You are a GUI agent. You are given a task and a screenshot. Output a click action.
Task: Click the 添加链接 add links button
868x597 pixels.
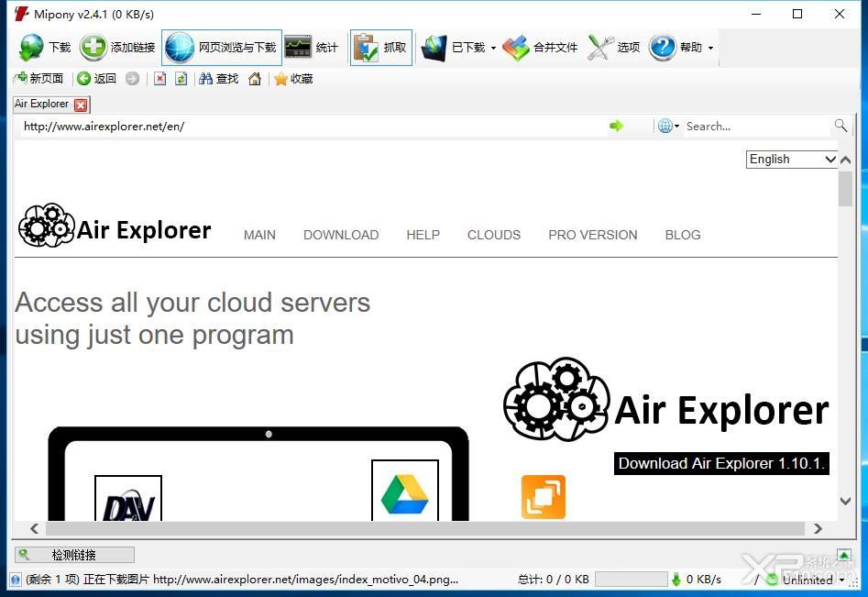(117, 48)
